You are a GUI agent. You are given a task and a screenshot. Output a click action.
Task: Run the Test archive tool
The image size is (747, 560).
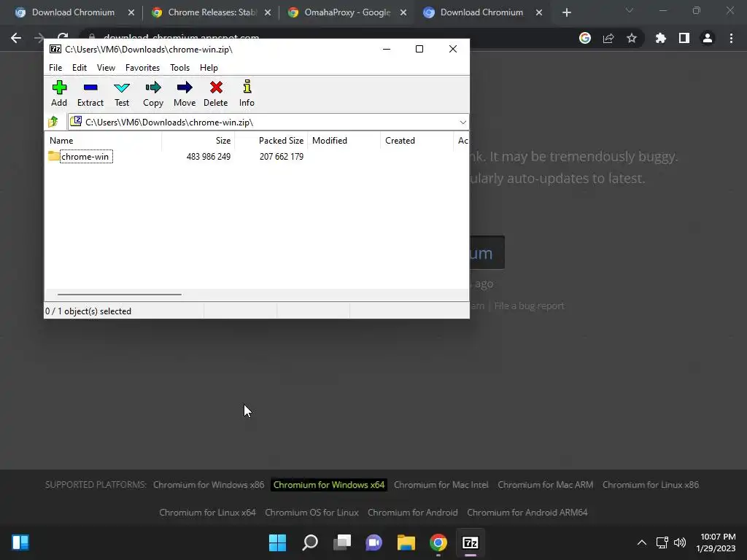122,93
